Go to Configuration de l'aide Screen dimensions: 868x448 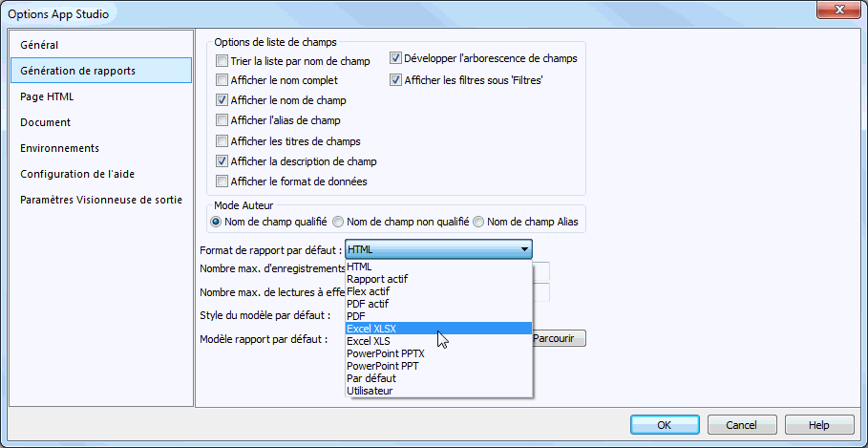(x=101, y=174)
